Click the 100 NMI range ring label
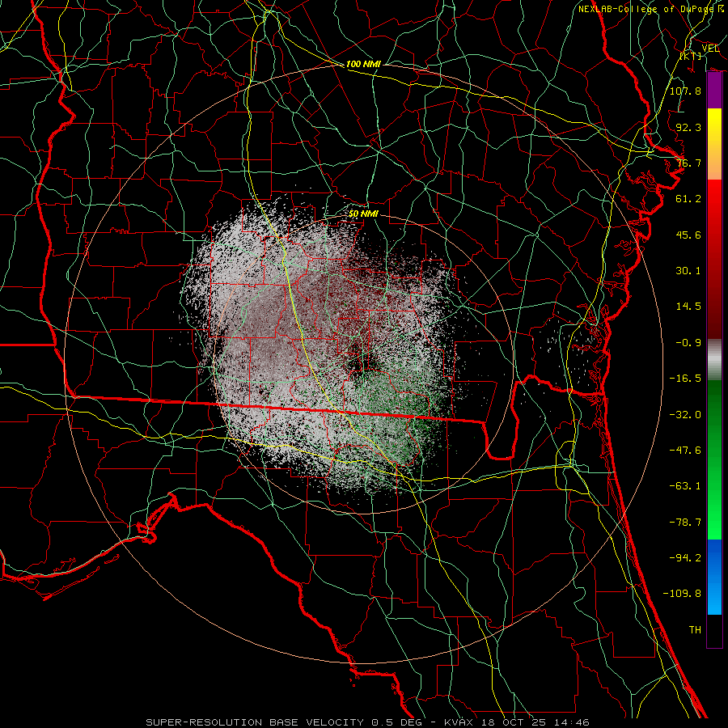 click(x=363, y=64)
